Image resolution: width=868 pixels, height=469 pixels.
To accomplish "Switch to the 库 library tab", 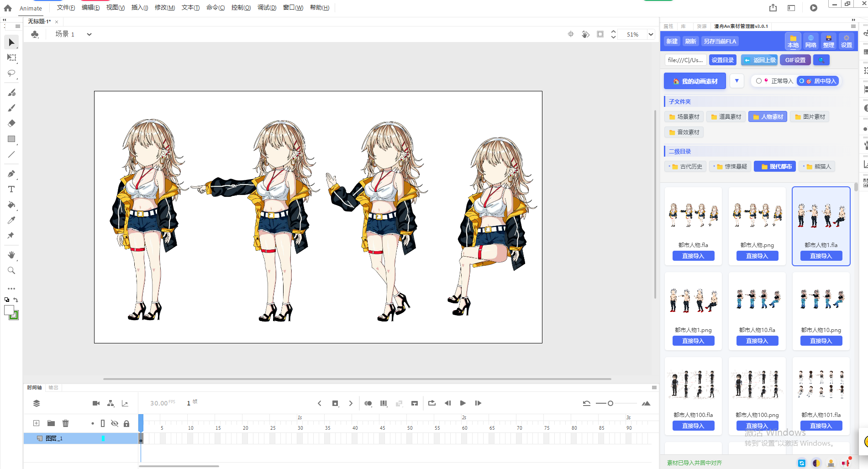I will point(684,26).
